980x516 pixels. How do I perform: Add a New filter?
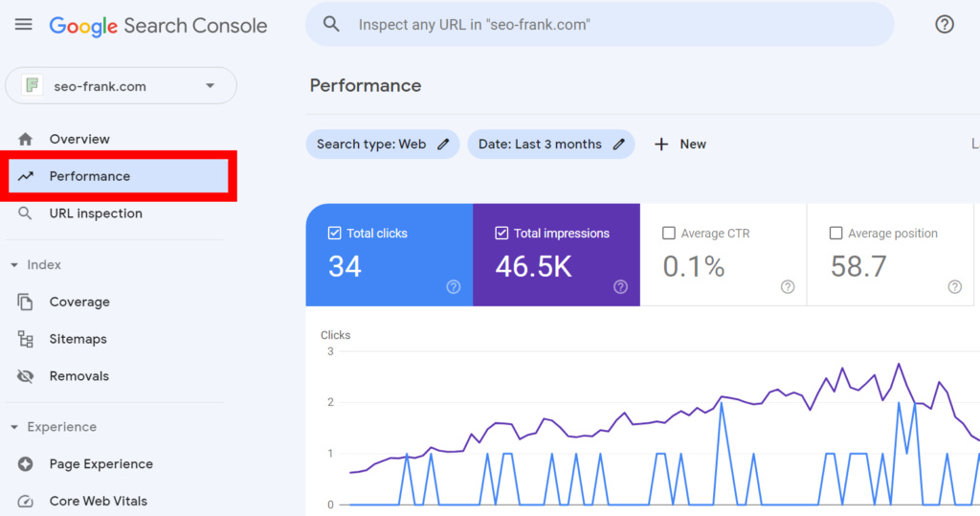680,145
